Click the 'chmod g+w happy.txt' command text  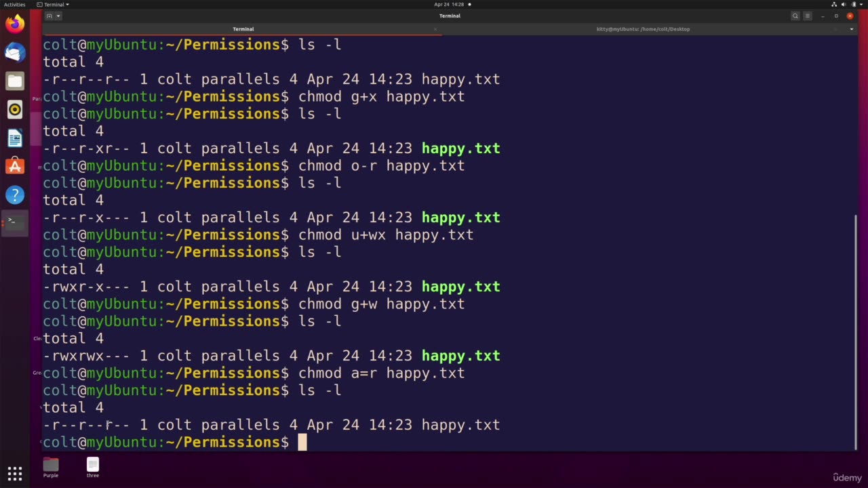click(381, 304)
